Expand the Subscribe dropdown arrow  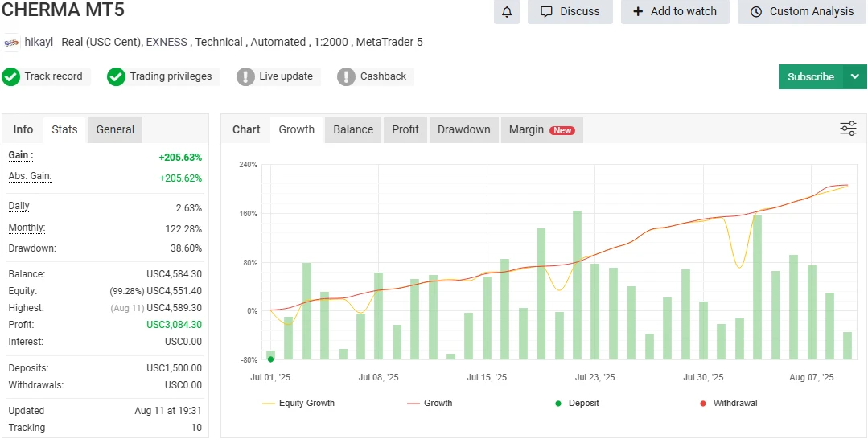pyautogui.click(x=854, y=76)
